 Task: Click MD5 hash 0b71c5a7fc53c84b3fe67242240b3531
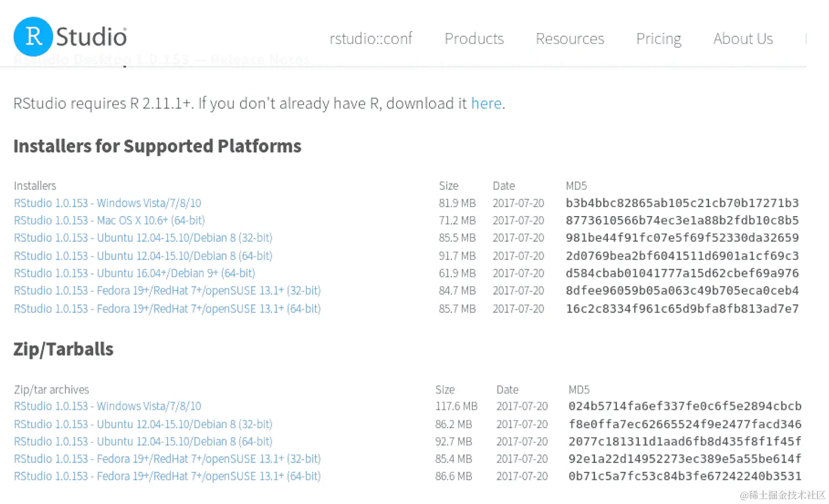click(x=685, y=476)
